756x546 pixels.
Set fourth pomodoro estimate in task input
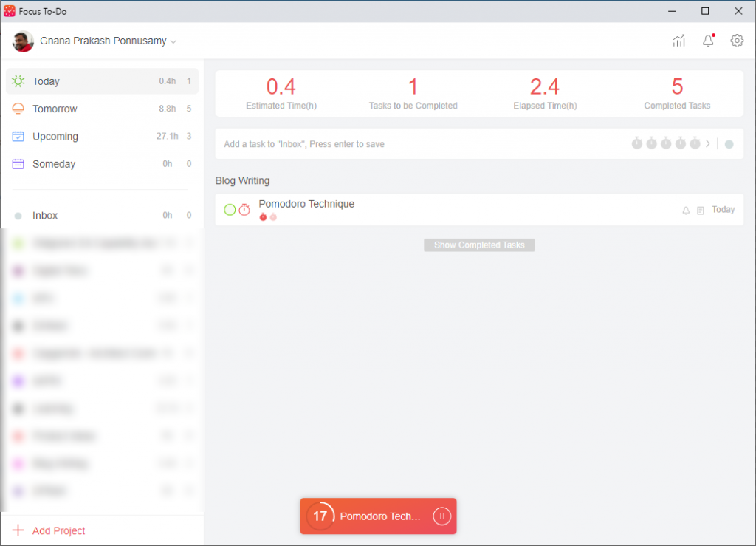pos(680,143)
